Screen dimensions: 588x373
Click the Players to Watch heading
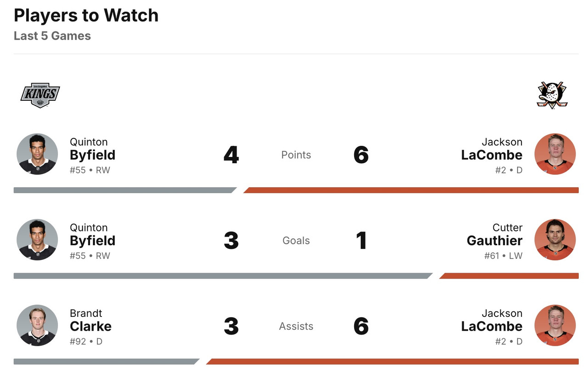86,15
